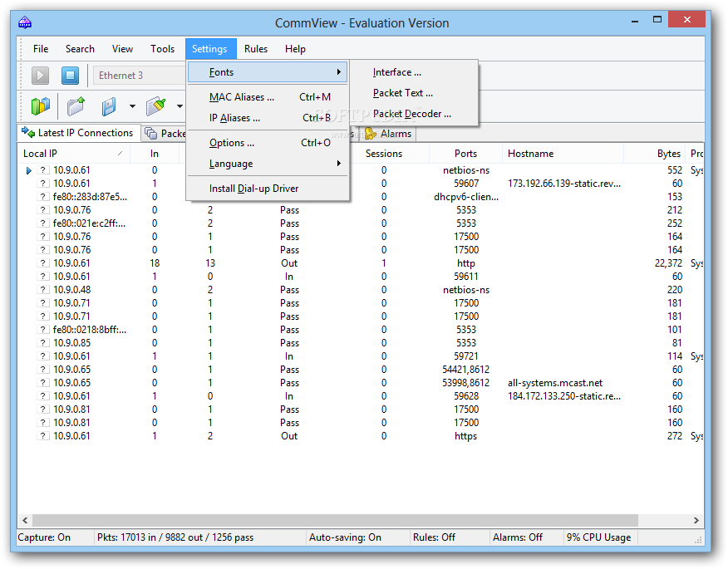Screen dimensions: 728x569
Task: Close the Settings menu
Action: pos(210,49)
